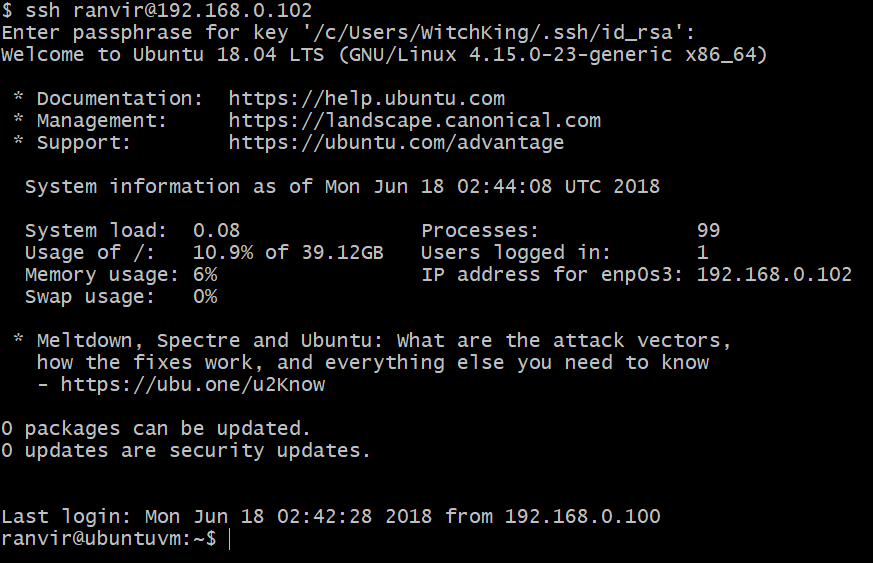
Task: Click the cursor after the ranvir@ubuntuvm prompt
Action: [x=230, y=539]
